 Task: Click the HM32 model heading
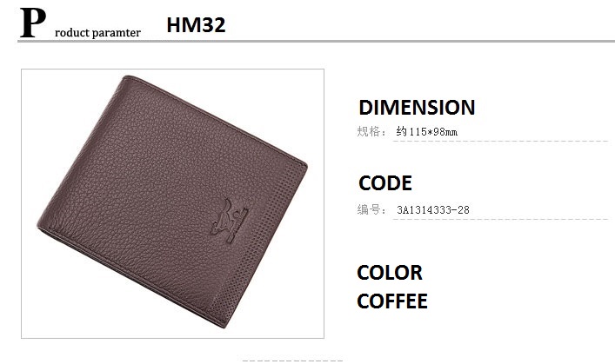click(196, 25)
